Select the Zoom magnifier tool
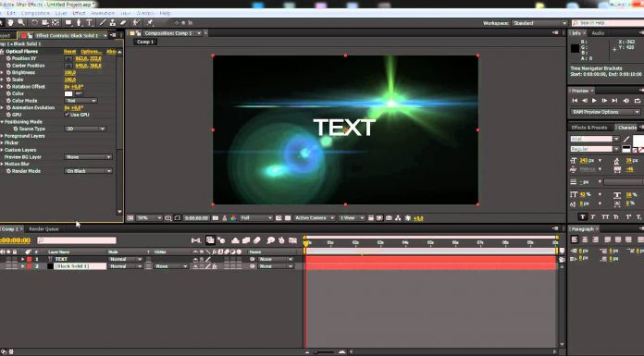 point(21,22)
